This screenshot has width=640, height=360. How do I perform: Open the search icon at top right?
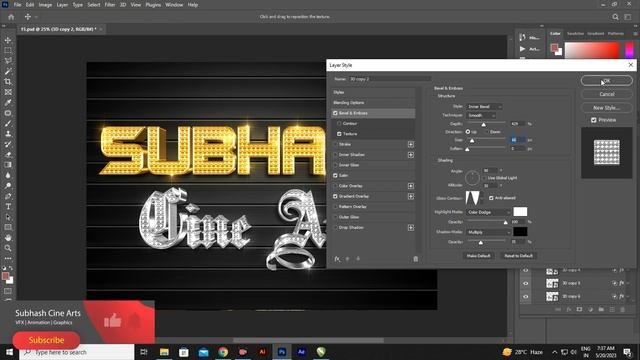(x=615, y=17)
